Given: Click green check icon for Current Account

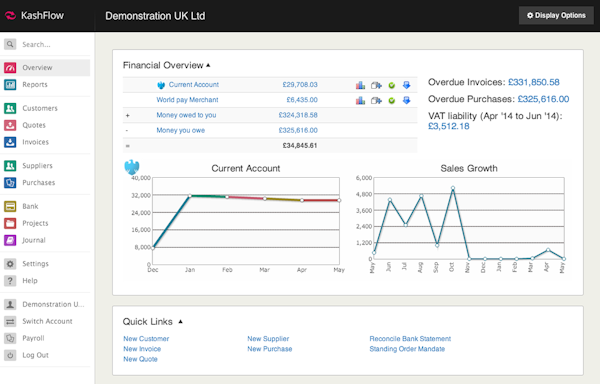Looking at the screenshot, I should (391, 85).
